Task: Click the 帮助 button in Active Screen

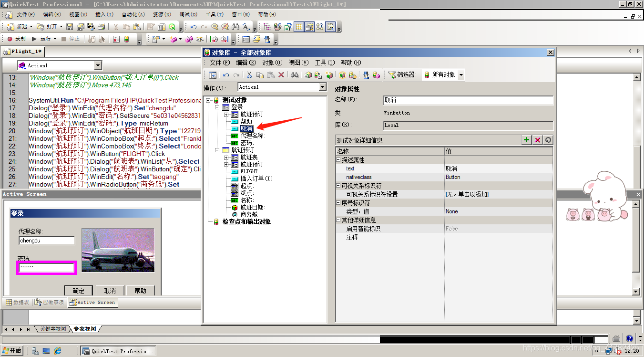Action: pos(141,291)
